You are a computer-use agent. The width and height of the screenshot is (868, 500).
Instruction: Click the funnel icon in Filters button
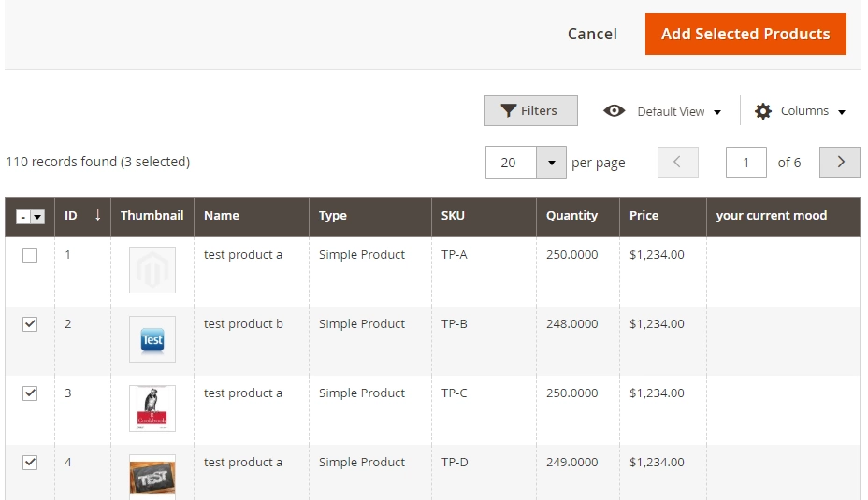coord(508,110)
